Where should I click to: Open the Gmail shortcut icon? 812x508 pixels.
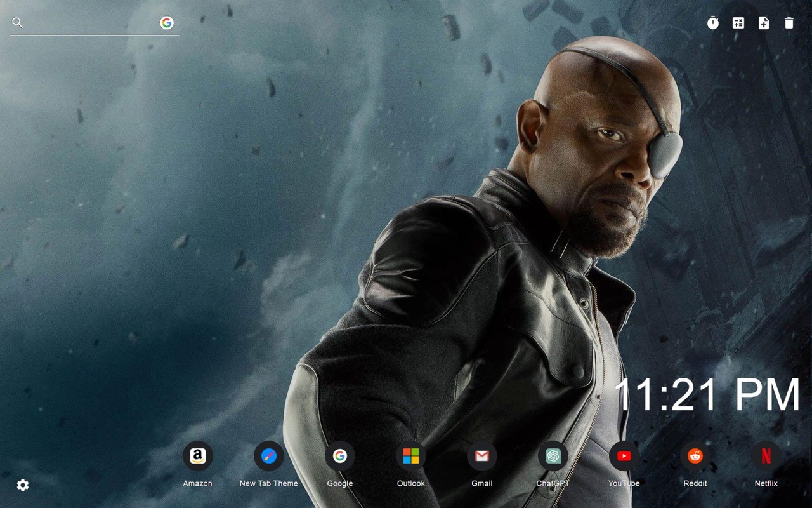click(482, 456)
